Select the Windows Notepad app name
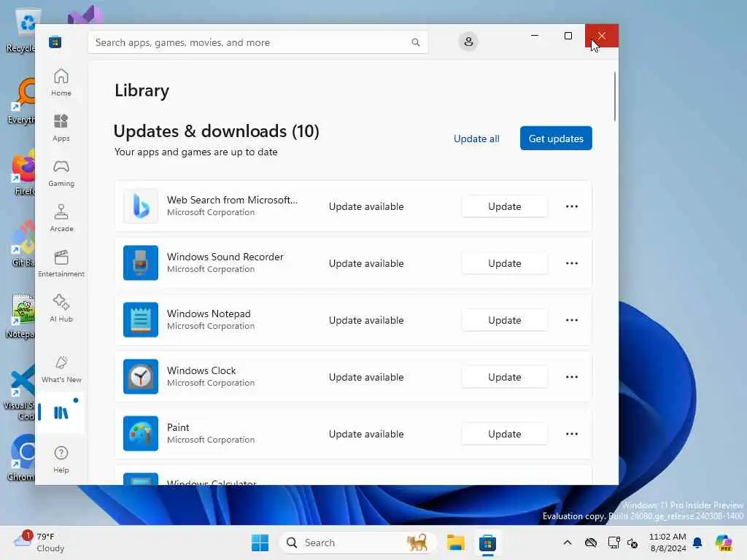Image resolution: width=747 pixels, height=560 pixels. click(x=209, y=314)
